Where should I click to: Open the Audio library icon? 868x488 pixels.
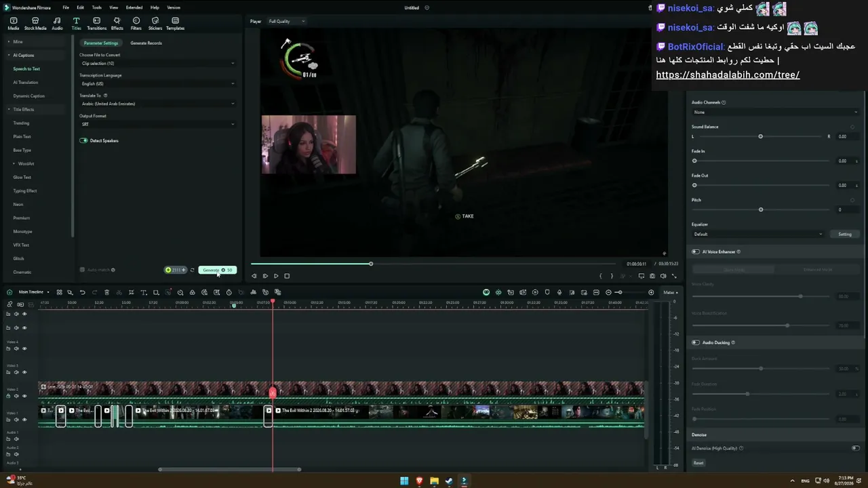(x=57, y=24)
